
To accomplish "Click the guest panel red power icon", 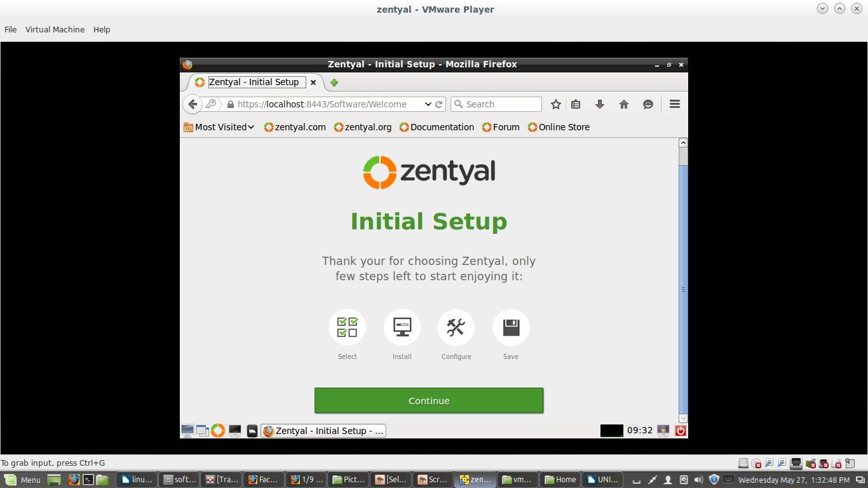I will (x=681, y=430).
